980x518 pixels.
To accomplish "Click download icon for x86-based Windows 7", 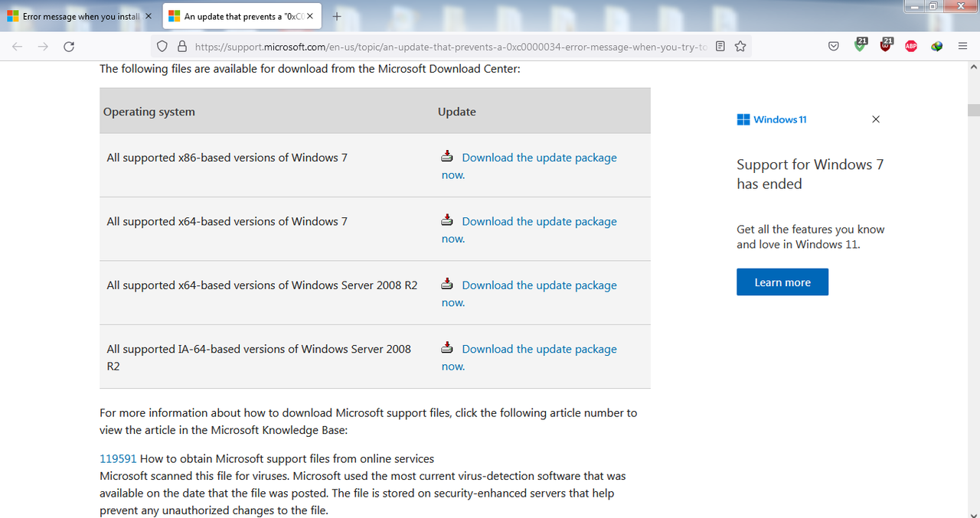I will 447,157.
